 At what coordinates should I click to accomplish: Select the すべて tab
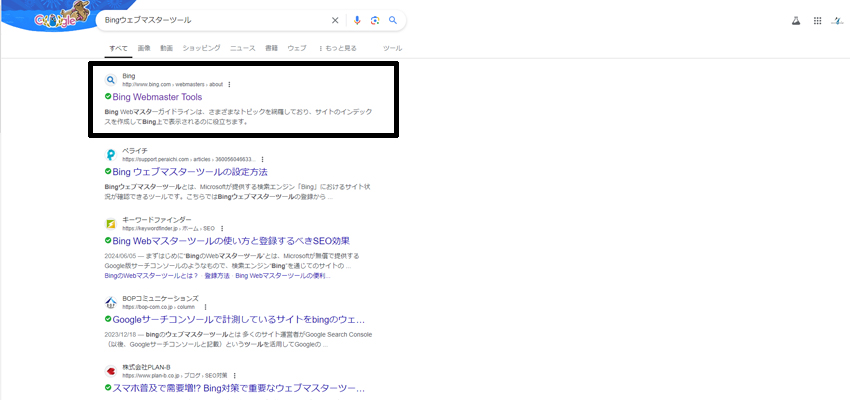coord(118,48)
